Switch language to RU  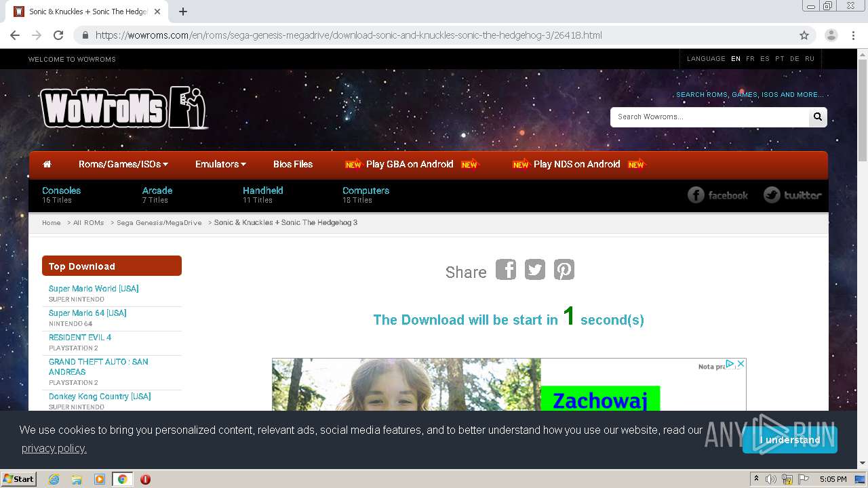810,59
